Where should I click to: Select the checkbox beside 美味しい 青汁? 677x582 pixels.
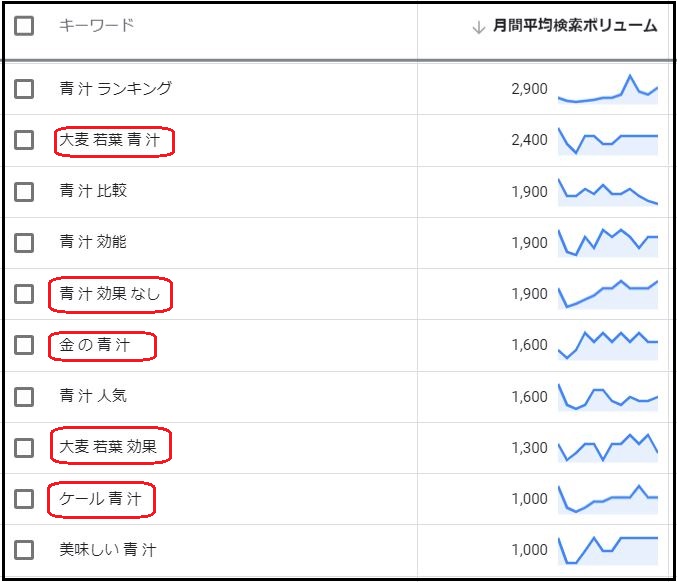tap(24, 549)
